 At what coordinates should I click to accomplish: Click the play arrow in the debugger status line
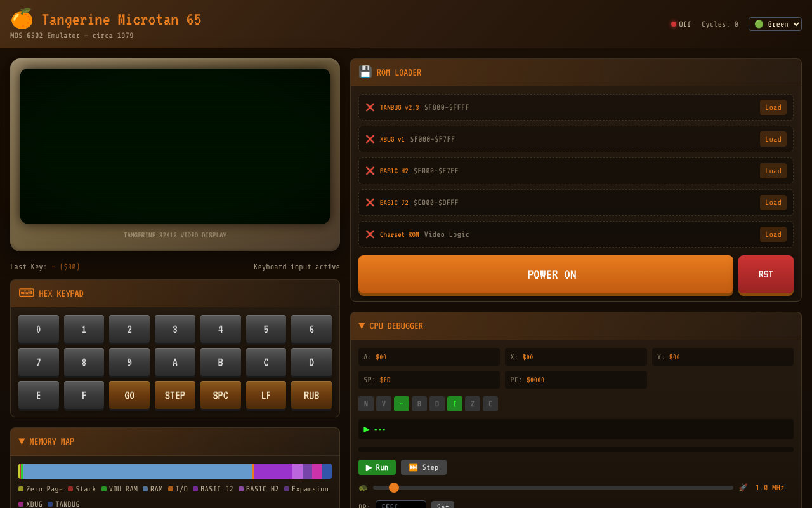pyautogui.click(x=366, y=429)
